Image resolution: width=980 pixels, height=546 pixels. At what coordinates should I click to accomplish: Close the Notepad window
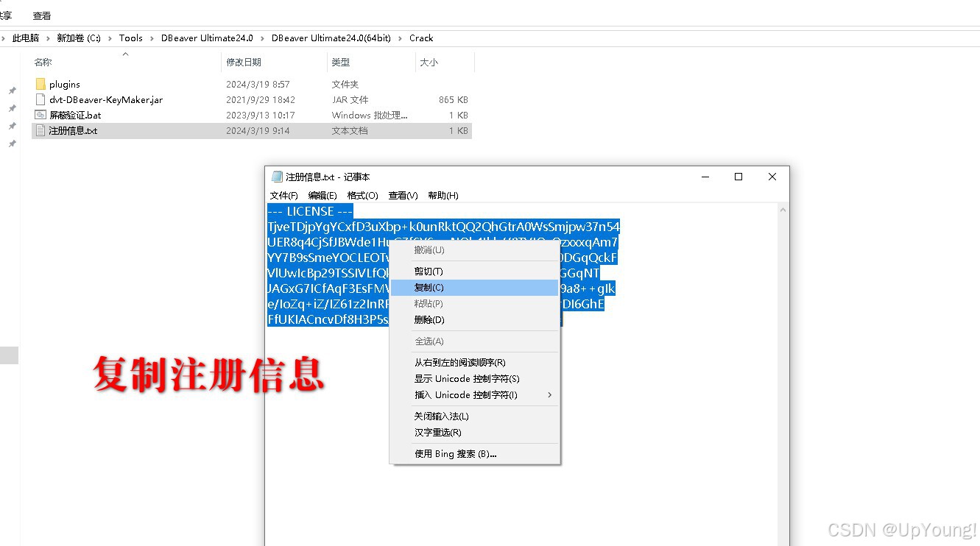coord(772,177)
